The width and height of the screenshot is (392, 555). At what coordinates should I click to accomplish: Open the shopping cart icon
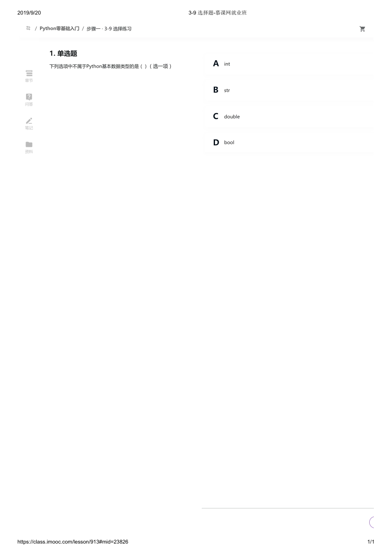[x=362, y=29]
